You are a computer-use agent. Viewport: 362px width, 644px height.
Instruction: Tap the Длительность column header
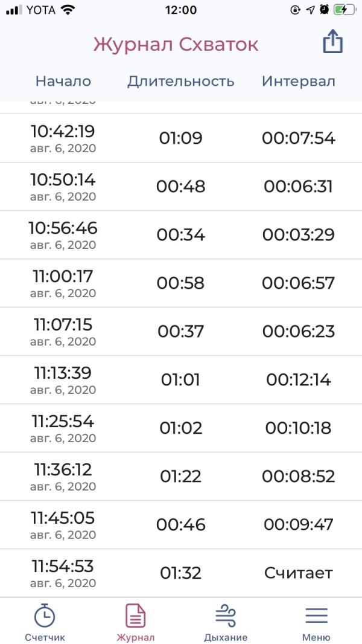click(x=181, y=82)
